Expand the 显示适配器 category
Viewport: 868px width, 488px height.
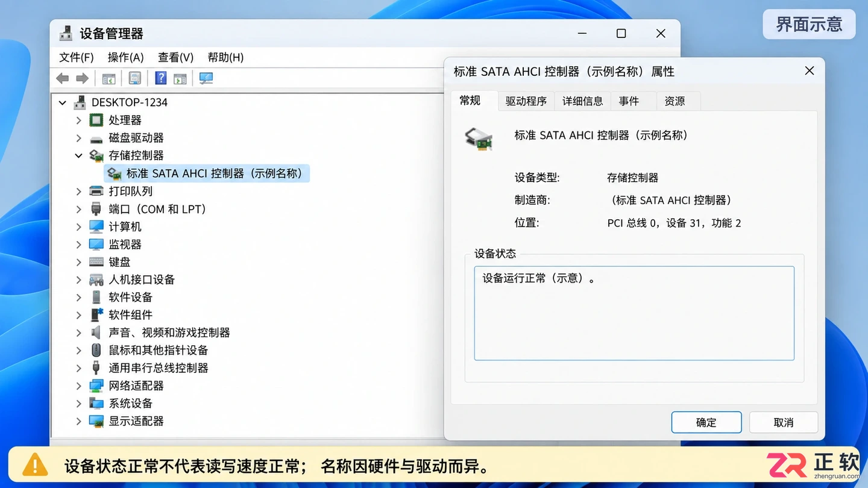(x=78, y=421)
